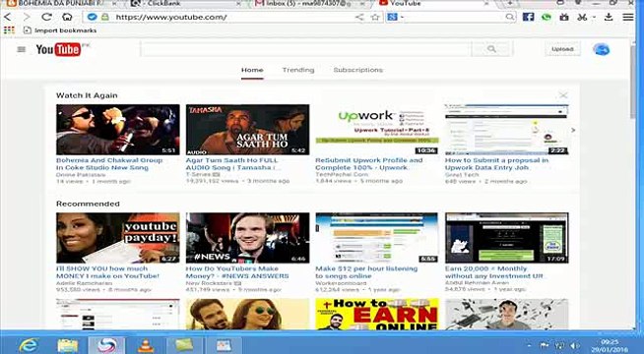Screen dimensions: 644x354
Task: Switch to the Gmail Inbox browser tab
Action: click(x=308, y=4)
